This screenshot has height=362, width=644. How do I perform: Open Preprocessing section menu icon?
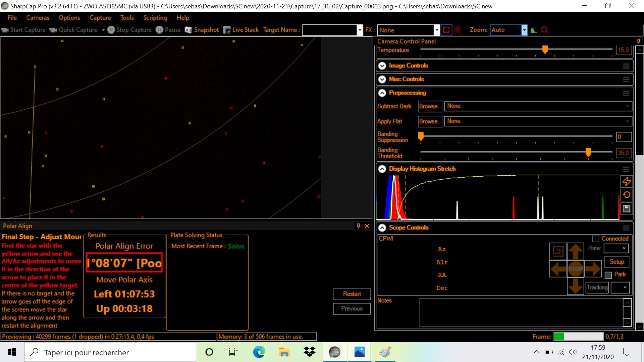pos(626,93)
